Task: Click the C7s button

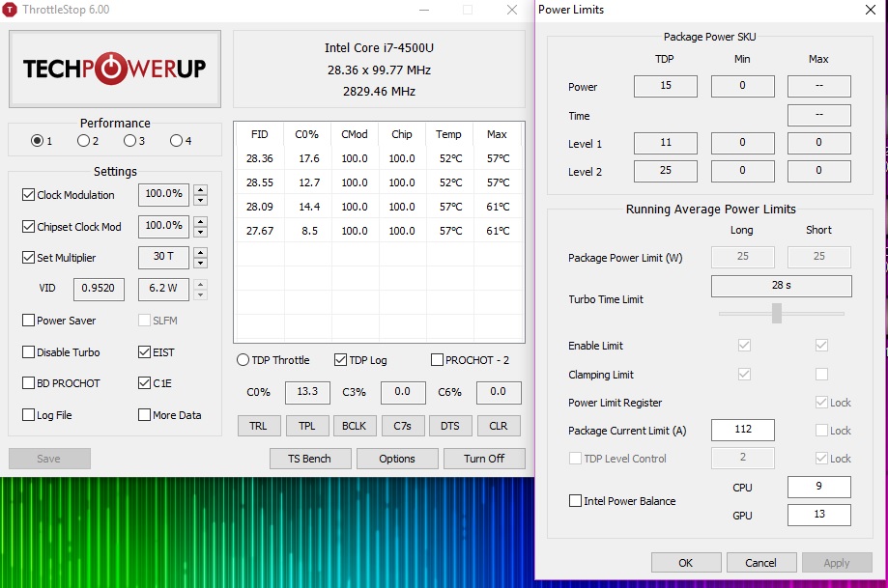Action: 403,426
